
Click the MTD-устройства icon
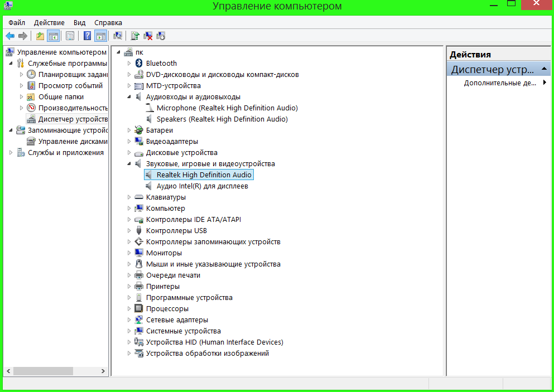click(139, 86)
